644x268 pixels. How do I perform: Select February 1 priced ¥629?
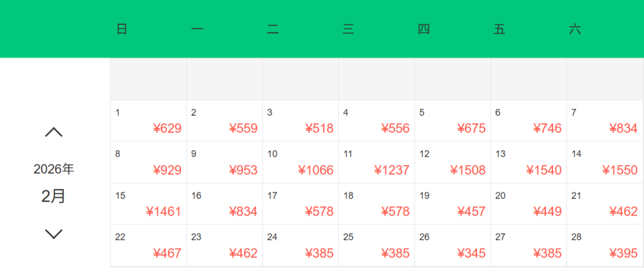[148, 121]
